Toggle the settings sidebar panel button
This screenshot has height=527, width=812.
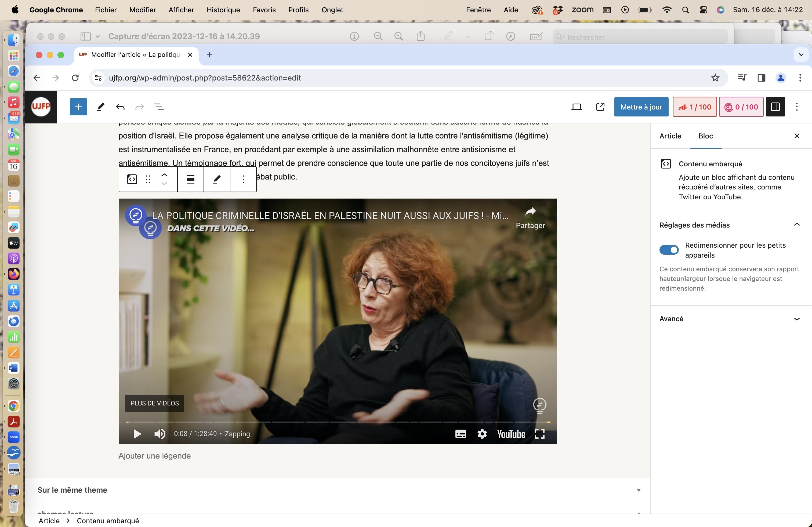775,107
